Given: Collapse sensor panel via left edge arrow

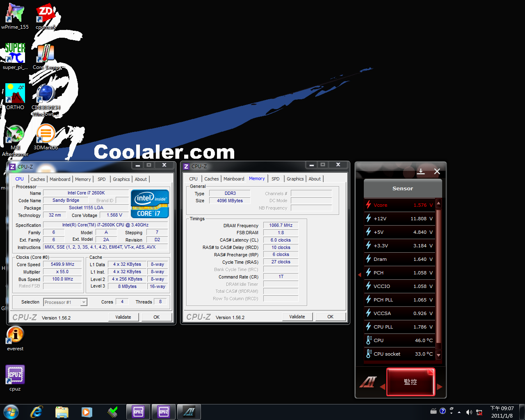Looking at the screenshot, I should pos(359,274).
